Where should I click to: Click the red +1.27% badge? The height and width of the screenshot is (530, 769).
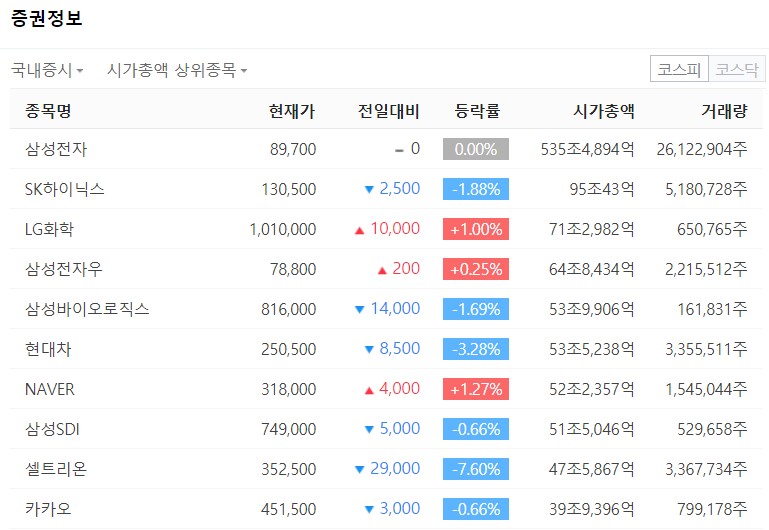(476, 389)
